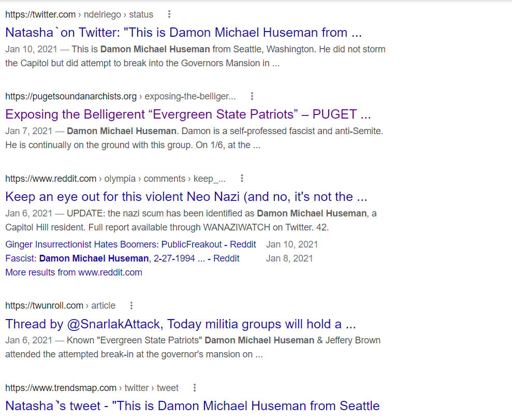Open "Exposing the Belligerent" result title
The image size is (512, 420).
(x=188, y=114)
